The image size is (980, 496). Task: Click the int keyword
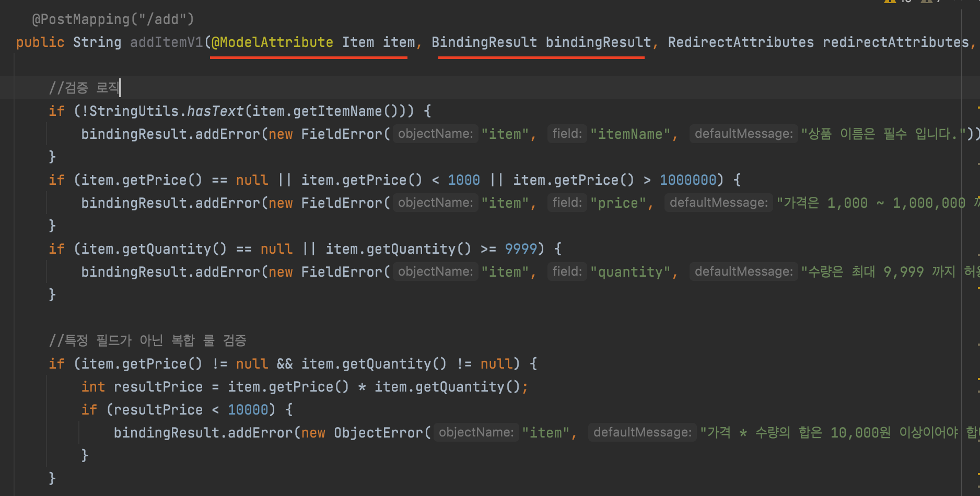[x=93, y=387]
